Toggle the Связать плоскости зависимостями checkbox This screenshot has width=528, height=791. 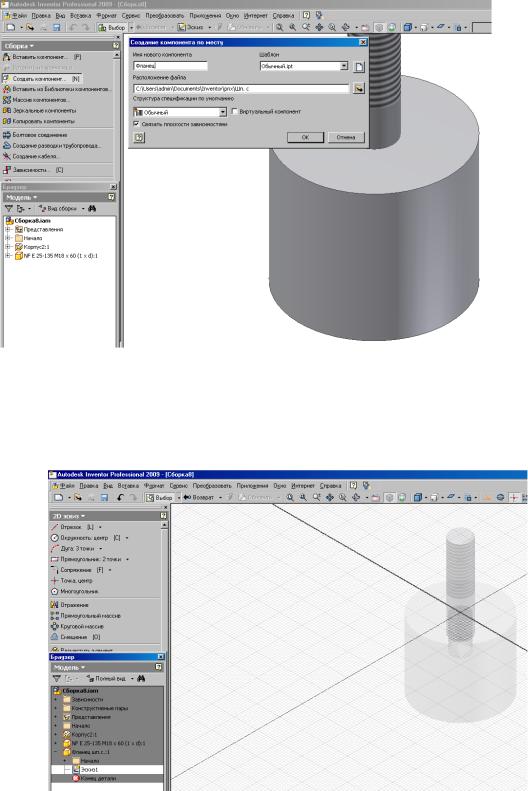pos(137,124)
